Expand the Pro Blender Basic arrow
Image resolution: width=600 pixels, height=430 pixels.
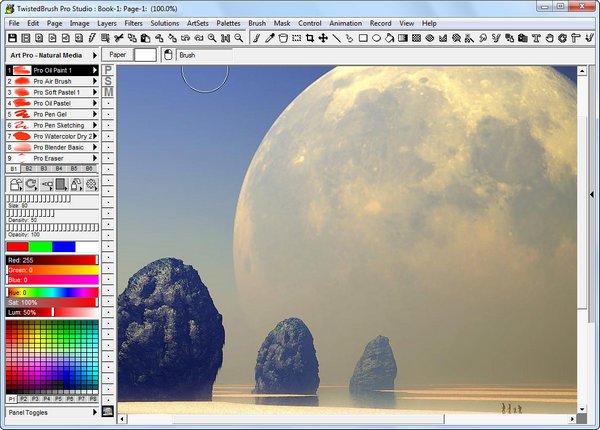point(95,147)
